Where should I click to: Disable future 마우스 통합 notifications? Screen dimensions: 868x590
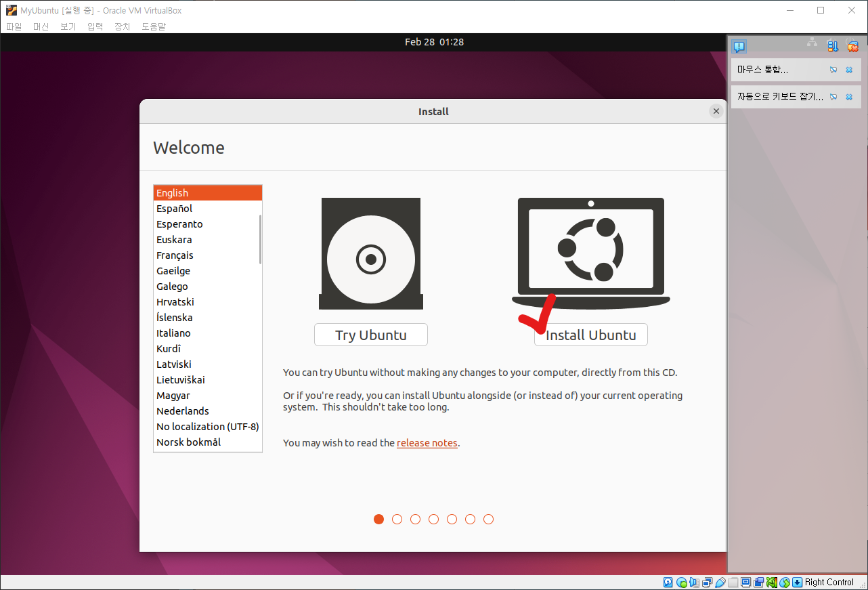pyautogui.click(x=833, y=70)
